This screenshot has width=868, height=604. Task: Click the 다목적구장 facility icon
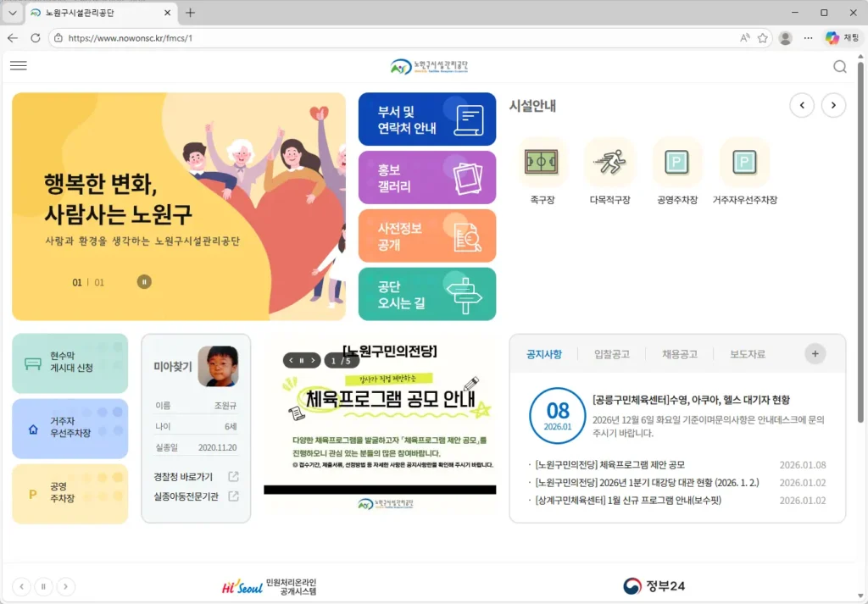click(x=609, y=162)
